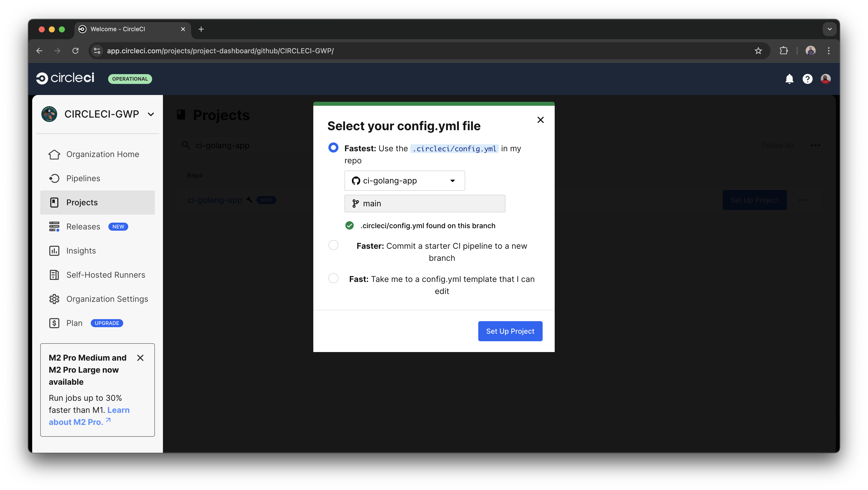Select the Fast template radio option
This screenshot has height=490, width=868.
tap(333, 278)
